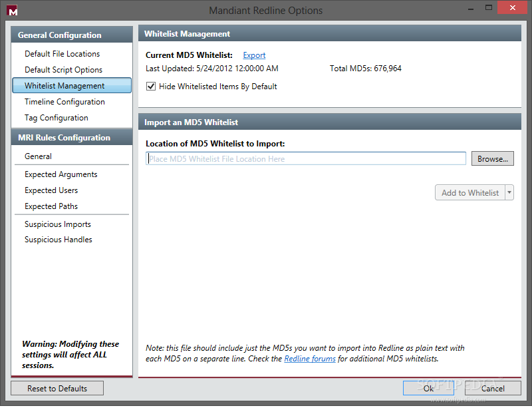Dismiss dialog with Cancel button

point(493,388)
